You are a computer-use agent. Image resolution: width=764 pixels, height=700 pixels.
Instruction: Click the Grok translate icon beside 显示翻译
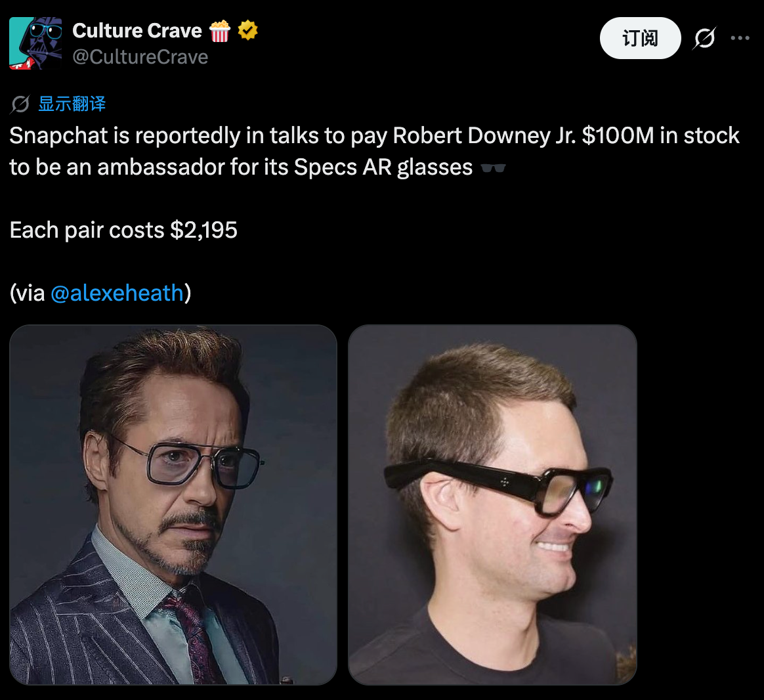pyautogui.click(x=20, y=104)
